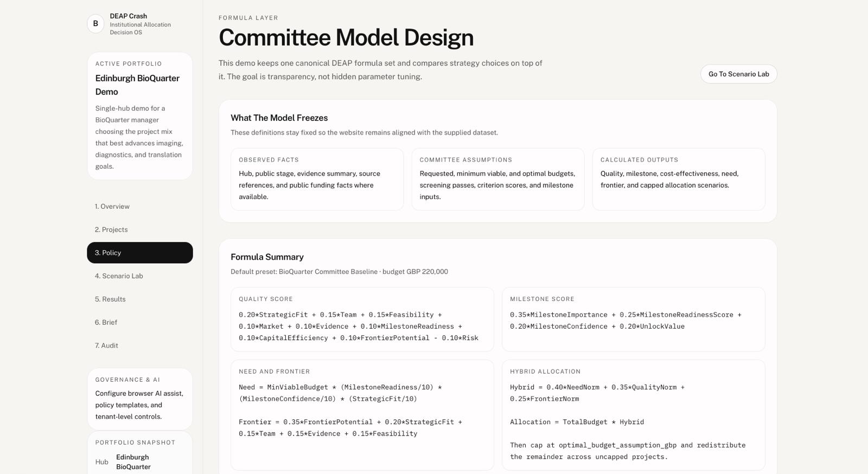Open the Governance & AI panel
The width and height of the screenshot is (868, 474).
point(139,399)
